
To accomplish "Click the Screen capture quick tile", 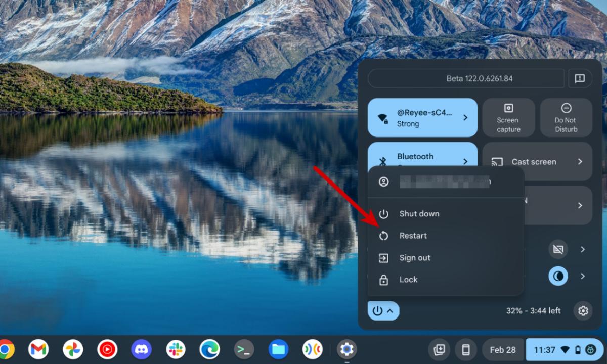I will [x=508, y=117].
